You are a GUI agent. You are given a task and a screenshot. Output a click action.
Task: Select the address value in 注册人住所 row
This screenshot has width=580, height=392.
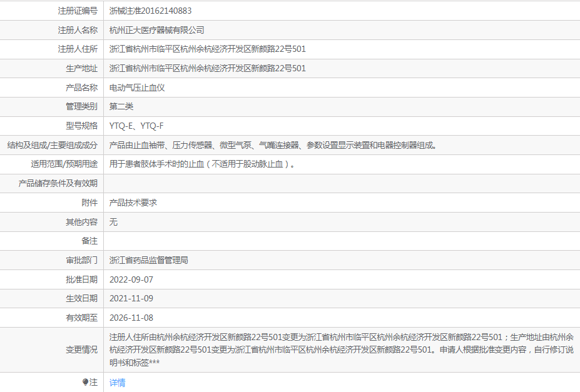pos(208,49)
